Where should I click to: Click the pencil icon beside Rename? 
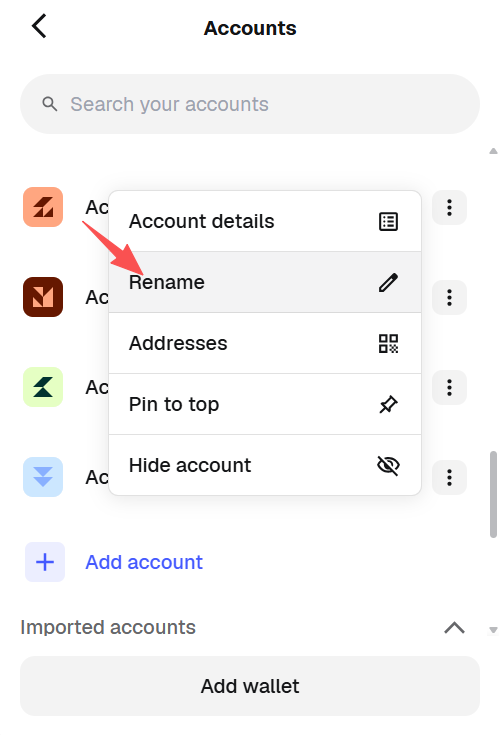pos(388,283)
